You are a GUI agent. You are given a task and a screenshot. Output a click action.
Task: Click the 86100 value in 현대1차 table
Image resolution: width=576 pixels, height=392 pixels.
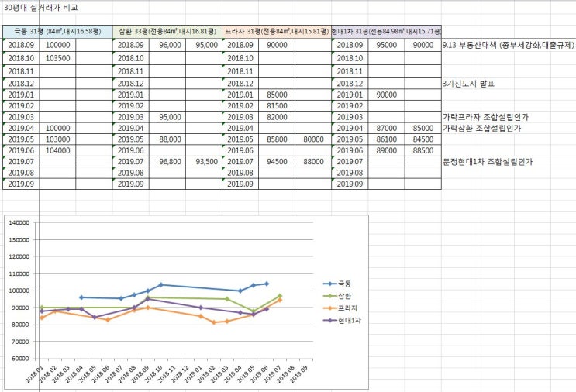(386, 139)
